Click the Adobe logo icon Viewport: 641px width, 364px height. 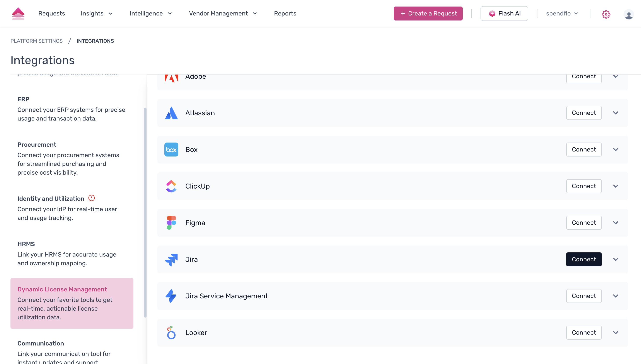(172, 77)
